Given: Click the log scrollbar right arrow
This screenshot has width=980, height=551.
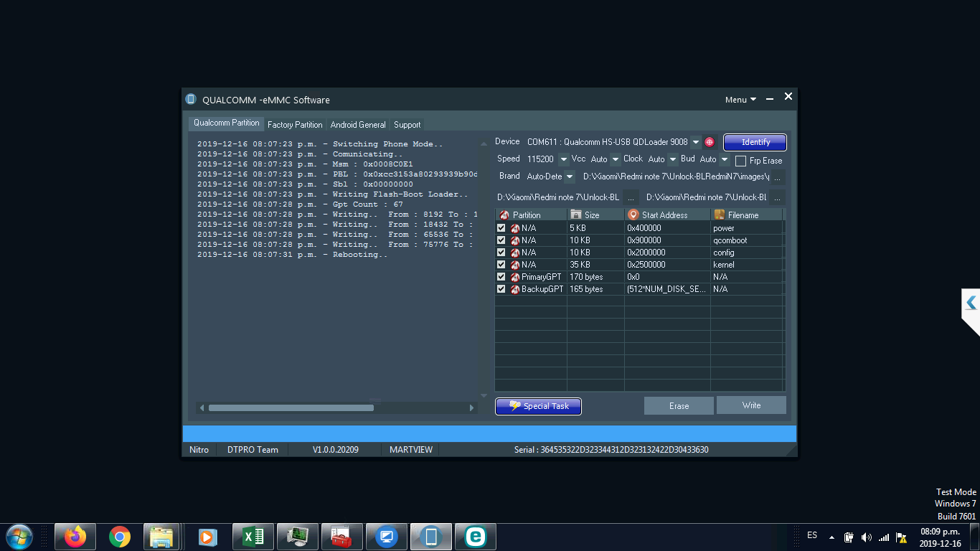Looking at the screenshot, I should 471,408.
